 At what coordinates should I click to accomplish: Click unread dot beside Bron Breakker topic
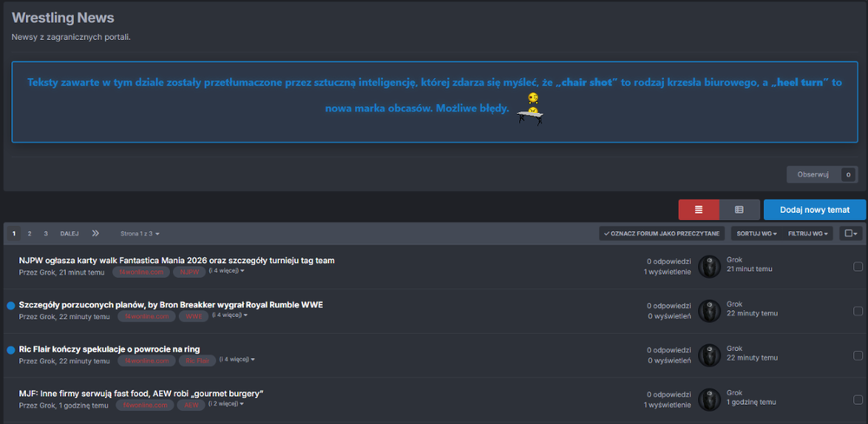[11, 306]
